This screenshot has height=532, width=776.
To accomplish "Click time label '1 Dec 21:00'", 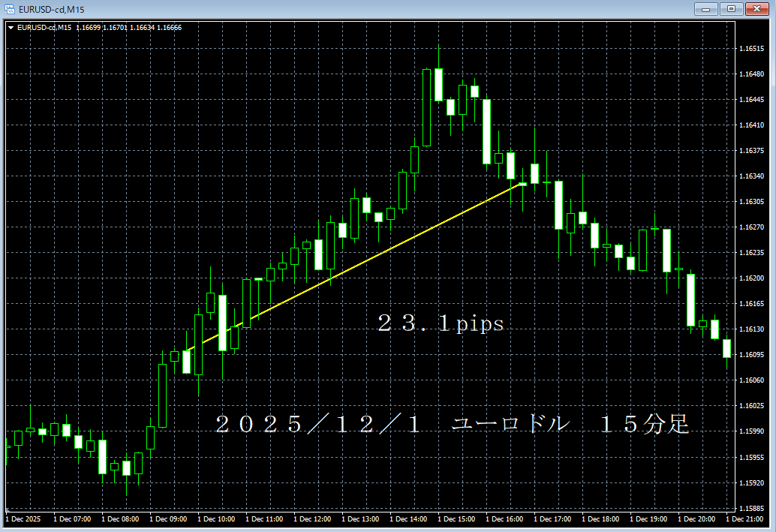I will (x=744, y=519).
